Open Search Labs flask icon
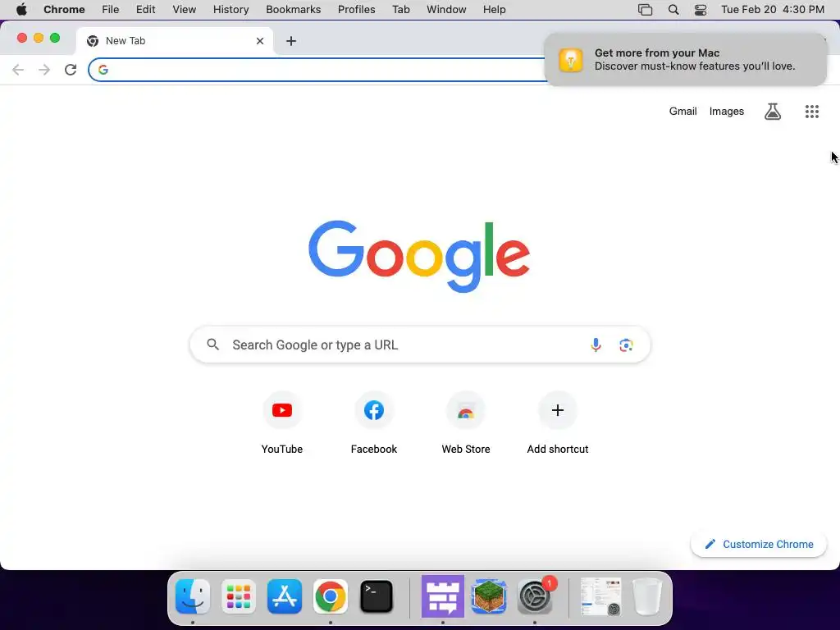 773,112
